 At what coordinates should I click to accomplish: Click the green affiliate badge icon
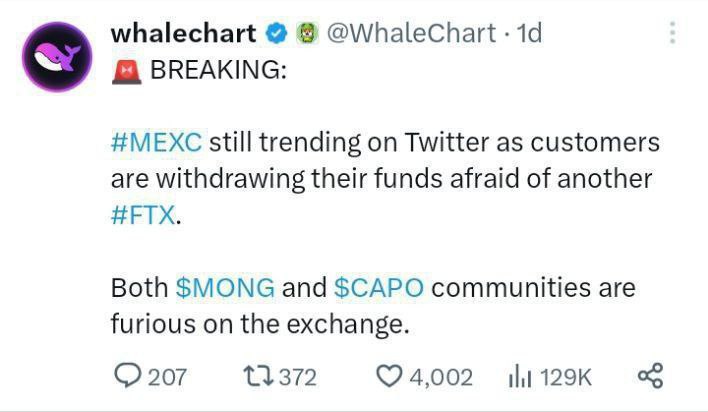click(x=306, y=33)
